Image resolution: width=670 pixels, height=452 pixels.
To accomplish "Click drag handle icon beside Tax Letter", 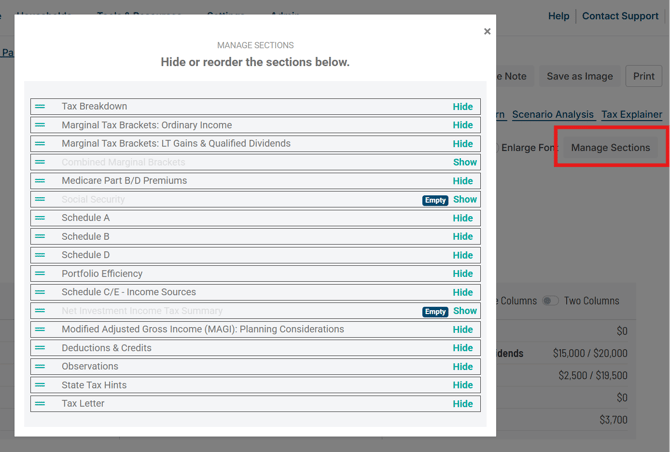I will click(40, 404).
